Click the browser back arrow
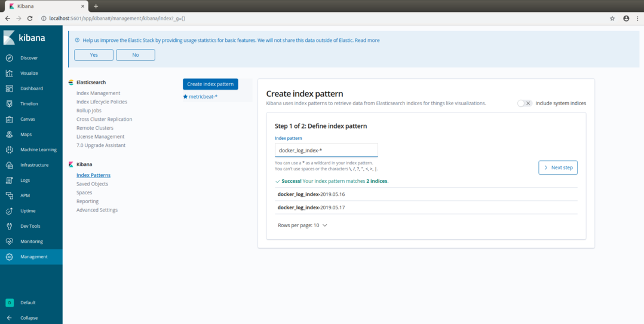 click(8, 19)
